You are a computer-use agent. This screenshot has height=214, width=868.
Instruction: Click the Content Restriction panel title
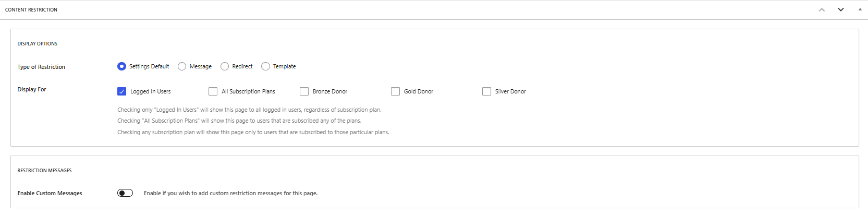(31, 10)
